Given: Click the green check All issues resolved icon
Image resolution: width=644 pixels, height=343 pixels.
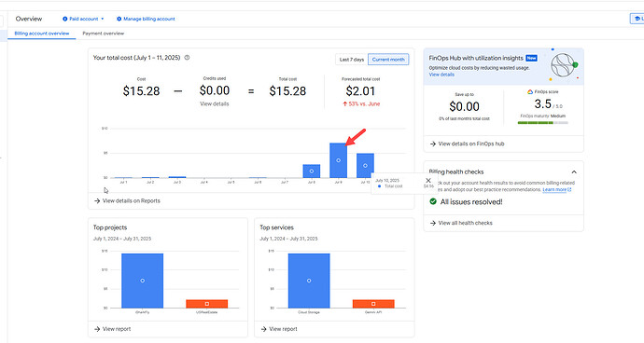Looking at the screenshot, I should (433, 201).
